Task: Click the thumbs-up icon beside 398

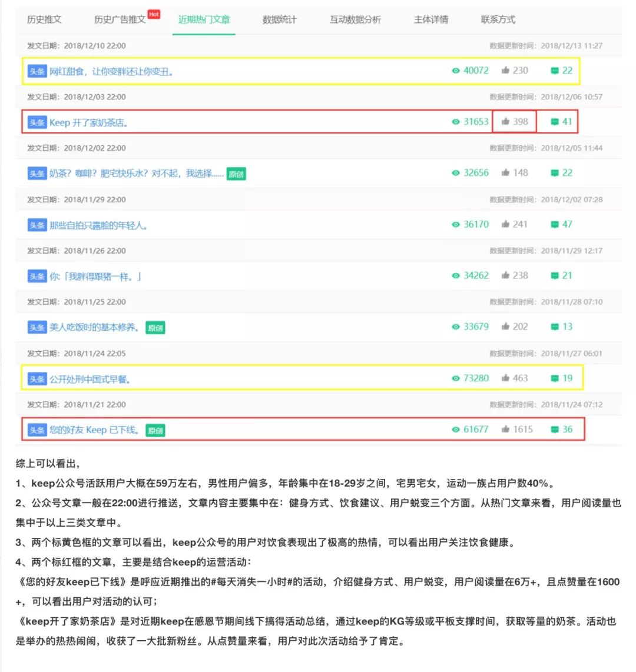Action: (x=505, y=121)
